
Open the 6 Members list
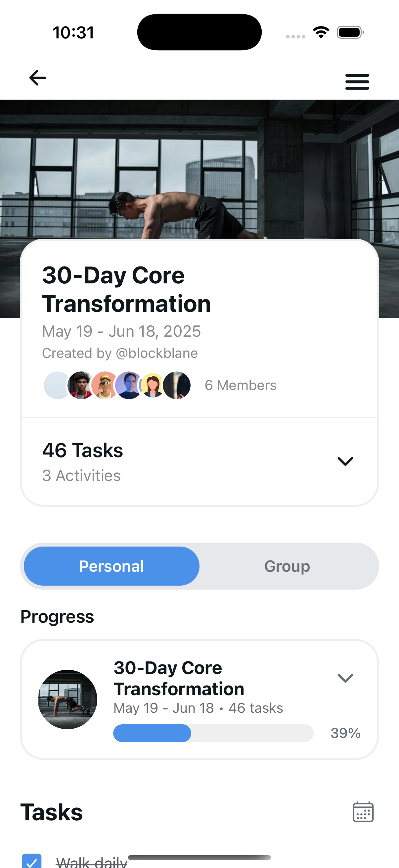pos(241,385)
